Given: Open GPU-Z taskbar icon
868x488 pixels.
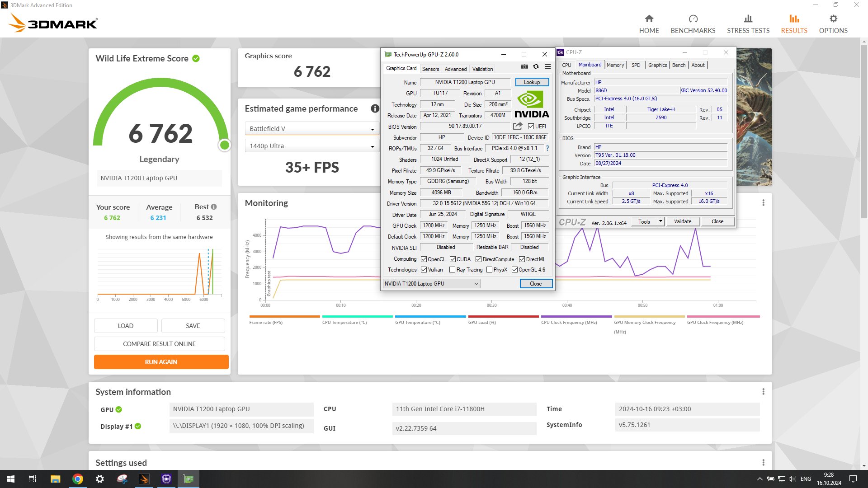Looking at the screenshot, I should click(x=189, y=479).
